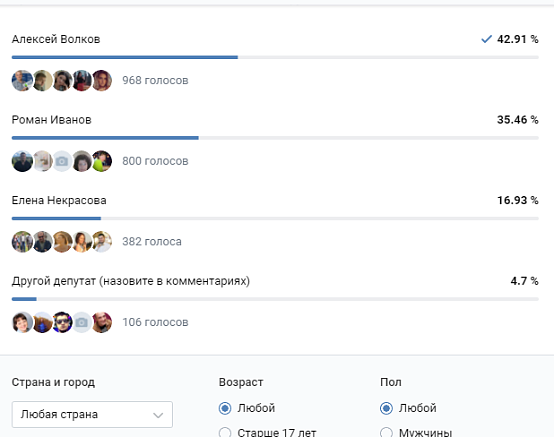Screen dimensions: 554x437
Task: Select the Другой депутат poll option
Action: pos(131,281)
